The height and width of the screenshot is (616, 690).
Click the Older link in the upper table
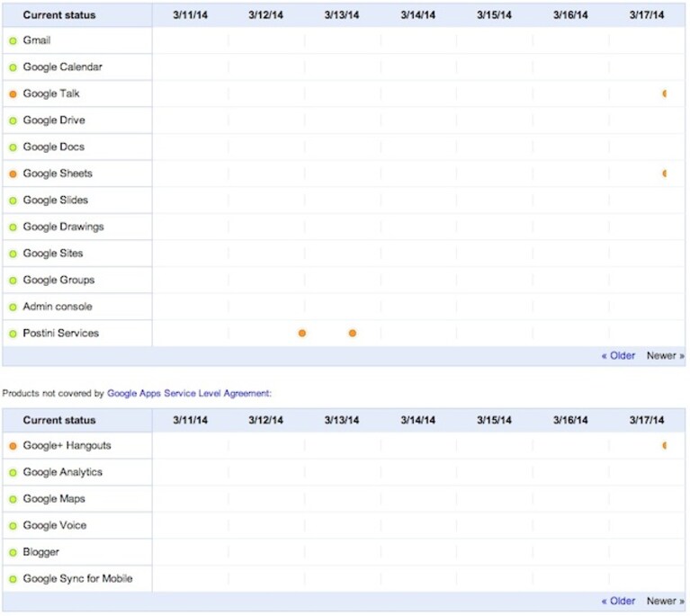(618, 355)
